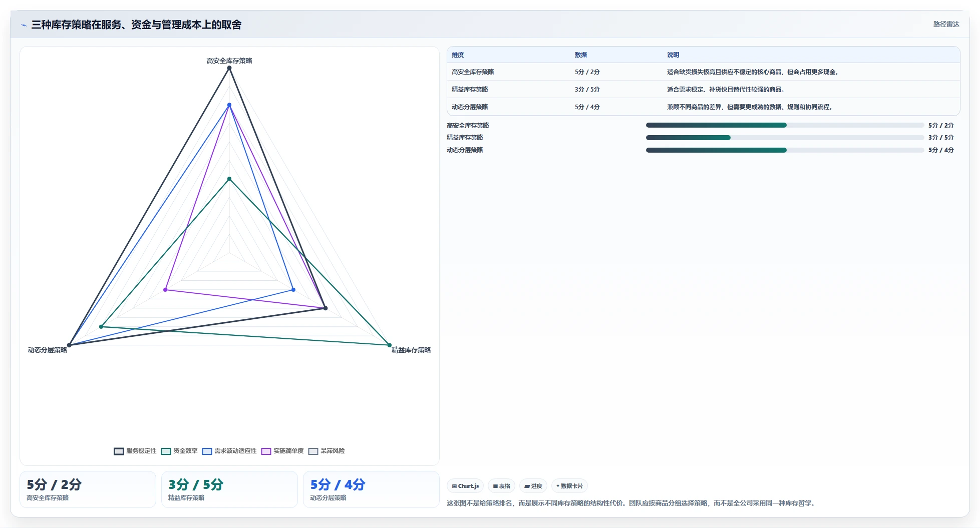Click the footnote starting 这张图不是给策略排名
Viewport: 980px width, 528px height.
coord(632,503)
